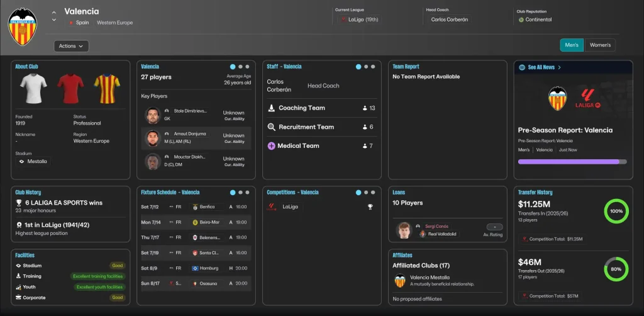The height and width of the screenshot is (316, 644).
Task: Click medal icon beside 1st in LaLiga
Action: tap(19, 225)
